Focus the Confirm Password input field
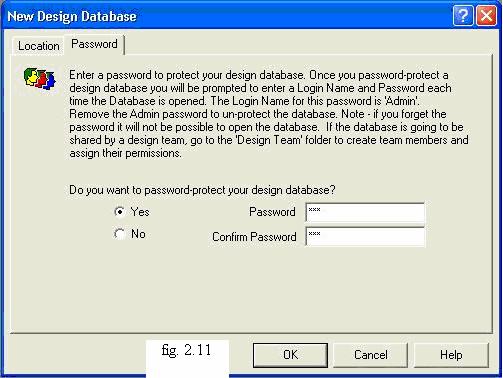The height and width of the screenshot is (378, 503). [365, 236]
